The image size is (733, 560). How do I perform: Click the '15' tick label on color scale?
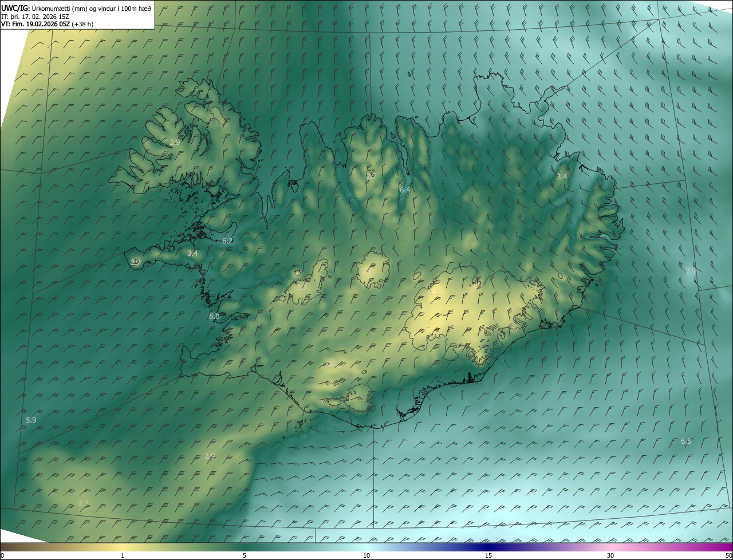(488, 555)
